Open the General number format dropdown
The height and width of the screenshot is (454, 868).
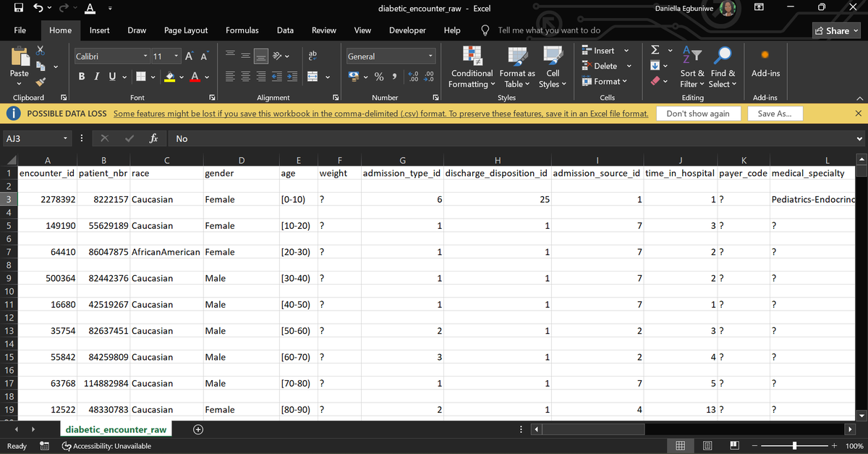click(431, 56)
